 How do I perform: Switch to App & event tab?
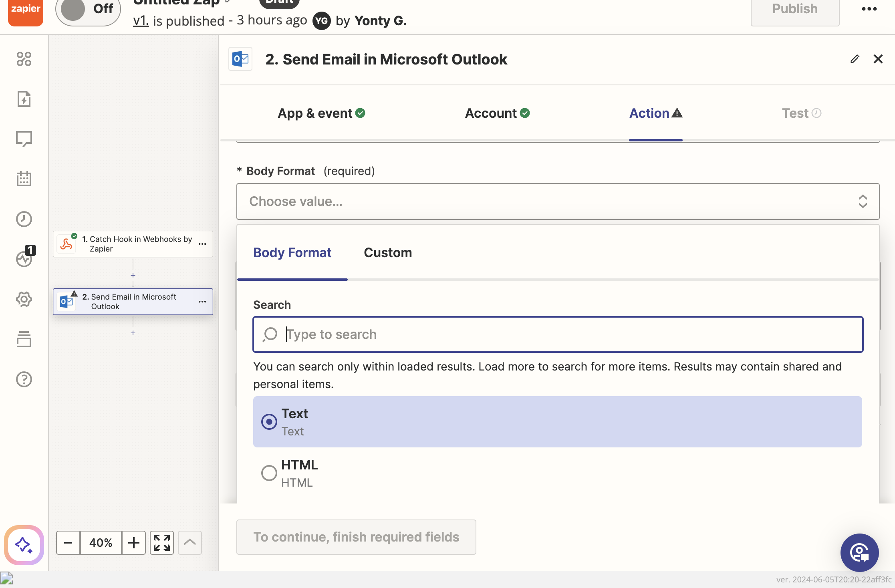pos(322,113)
